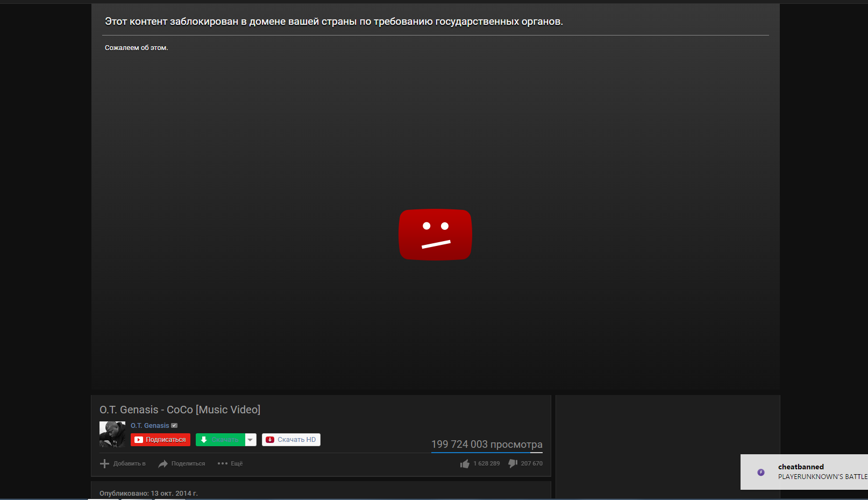
Task: Like the video with the thumbs-up icon
Action: point(465,463)
